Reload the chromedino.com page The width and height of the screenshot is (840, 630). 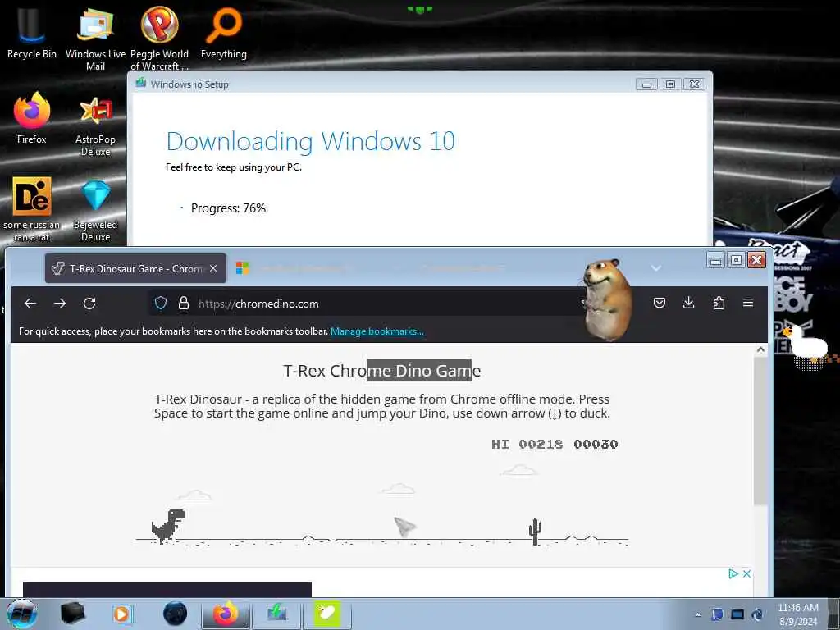point(89,304)
